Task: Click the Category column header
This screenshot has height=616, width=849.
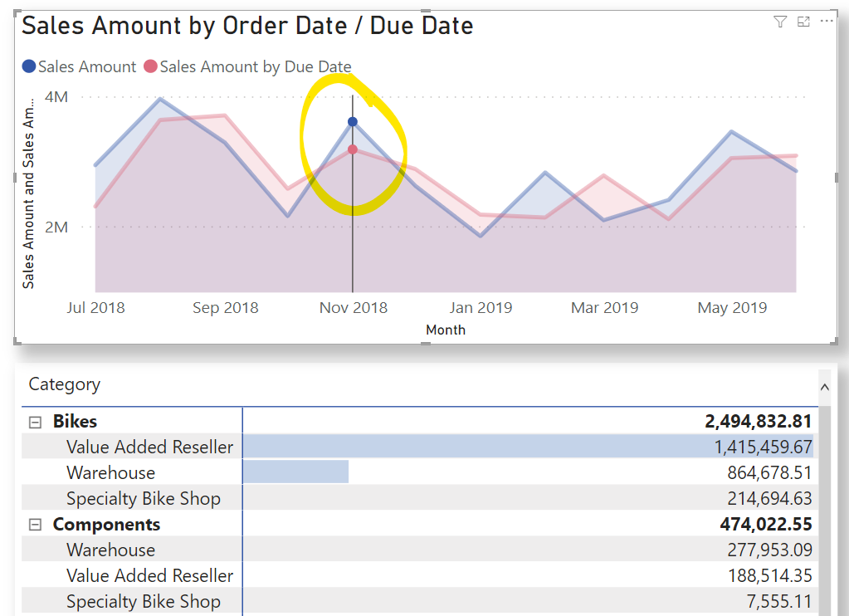Action: [65, 384]
